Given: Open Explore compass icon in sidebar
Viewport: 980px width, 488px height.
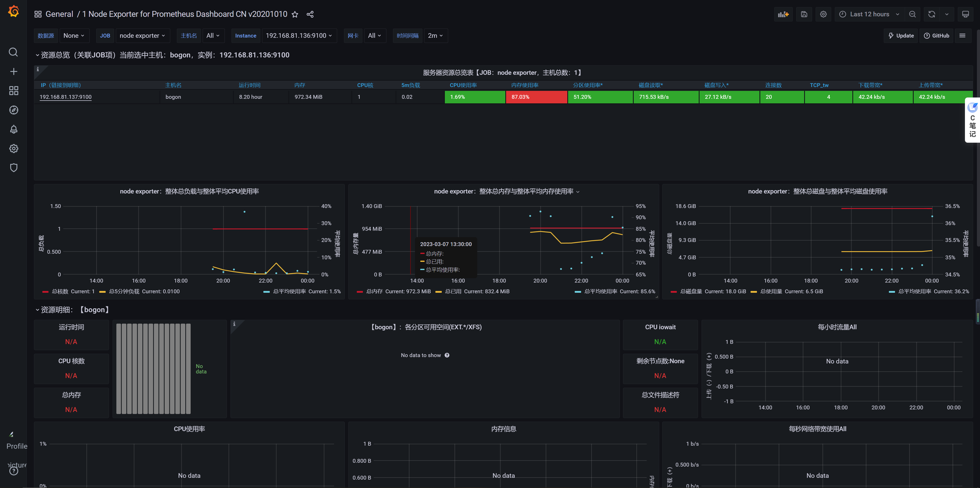Looking at the screenshot, I should 13,110.
